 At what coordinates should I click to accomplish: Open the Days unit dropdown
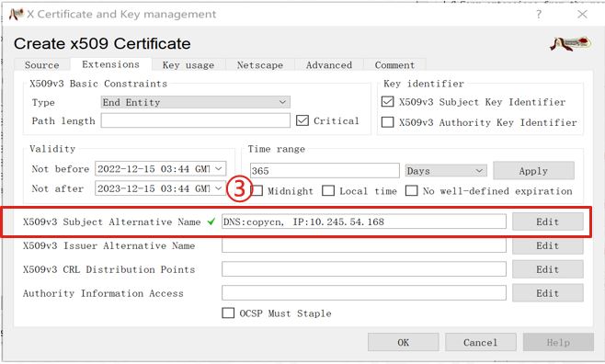tap(446, 170)
